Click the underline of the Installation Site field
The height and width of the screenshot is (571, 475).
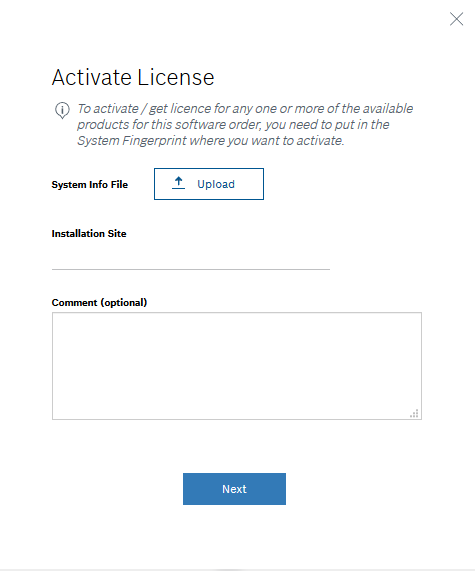[191, 269]
